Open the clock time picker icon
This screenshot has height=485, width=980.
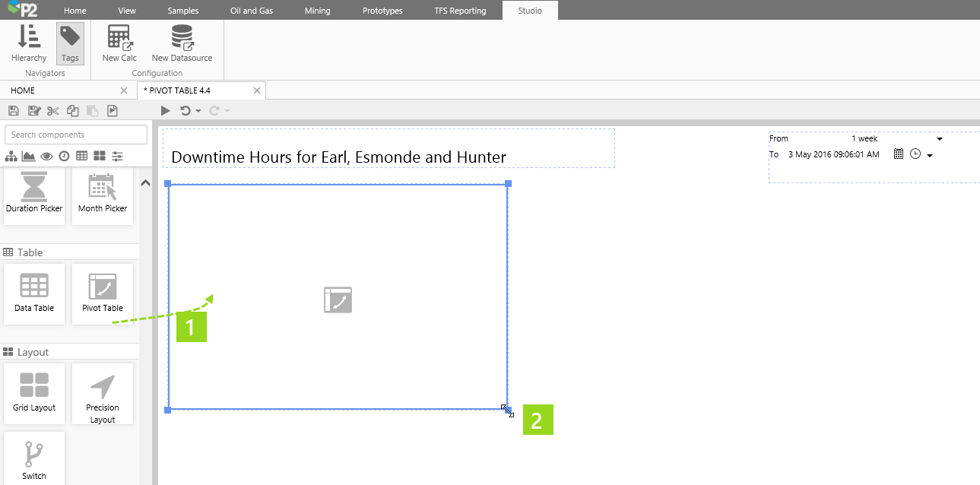(915, 154)
